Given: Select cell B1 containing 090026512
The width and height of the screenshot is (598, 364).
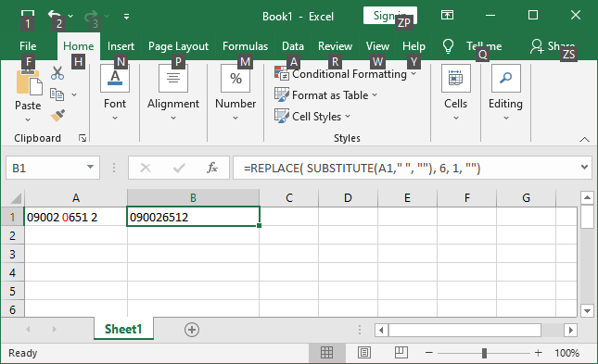Looking at the screenshot, I should pos(194,217).
